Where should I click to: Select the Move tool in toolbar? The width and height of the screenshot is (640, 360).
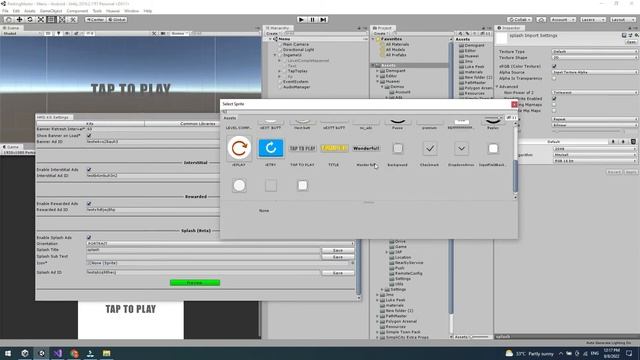(19, 20)
